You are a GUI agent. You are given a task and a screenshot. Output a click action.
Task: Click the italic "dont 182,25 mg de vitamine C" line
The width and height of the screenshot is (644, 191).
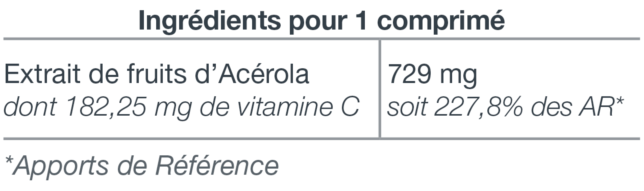[x=181, y=107]
